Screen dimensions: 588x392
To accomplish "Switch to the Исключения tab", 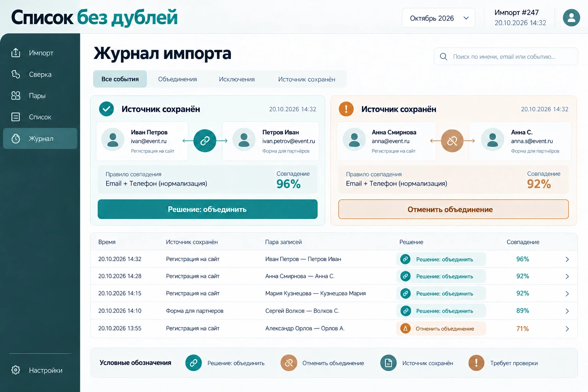I will point(237,79).
